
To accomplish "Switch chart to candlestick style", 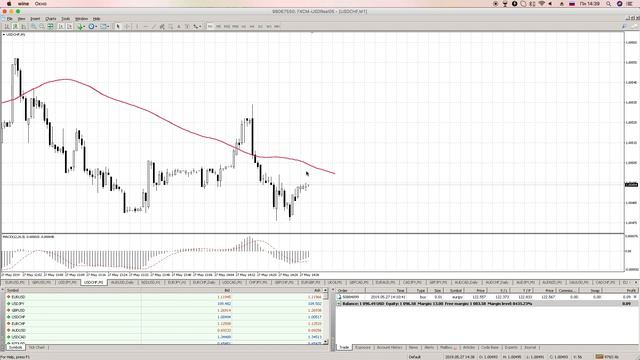I will [16, 27].
